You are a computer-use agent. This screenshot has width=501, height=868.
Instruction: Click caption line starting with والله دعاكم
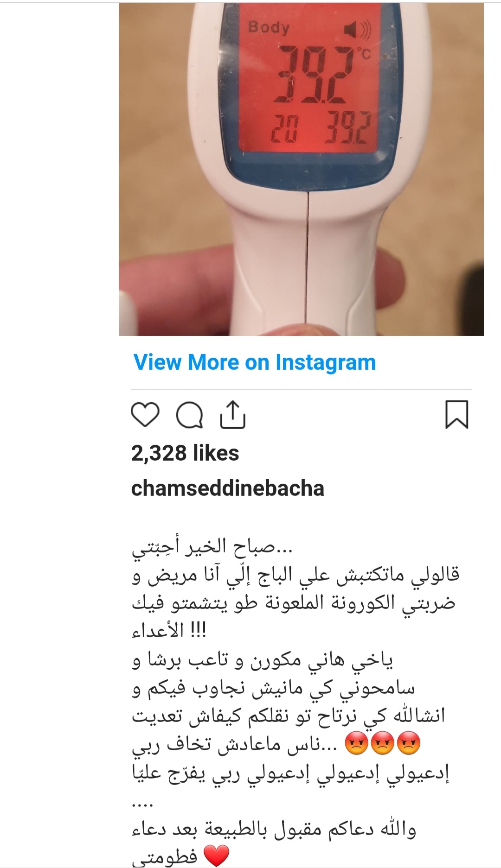[x=274, y=830]
